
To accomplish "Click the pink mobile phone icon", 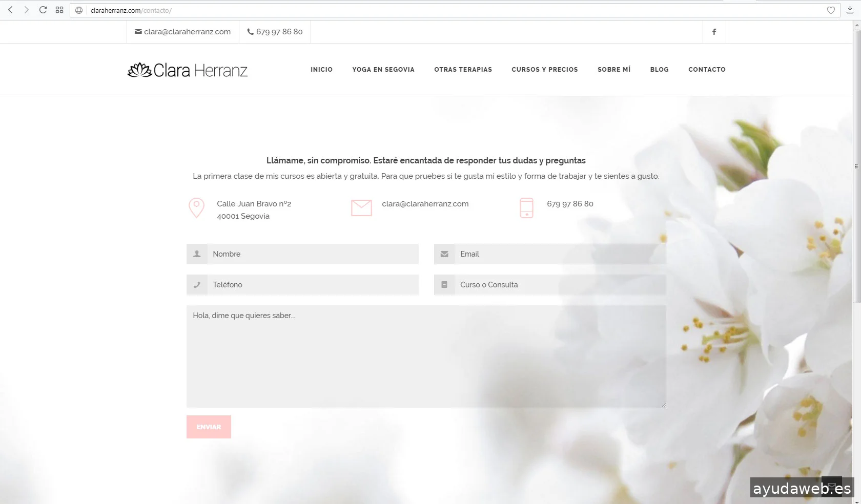I will pyautogui.click(x=526, y=208).
